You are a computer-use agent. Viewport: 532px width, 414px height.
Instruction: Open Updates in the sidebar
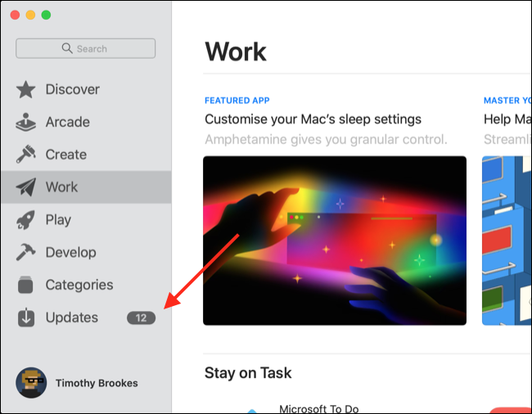[x=86, y=317]
